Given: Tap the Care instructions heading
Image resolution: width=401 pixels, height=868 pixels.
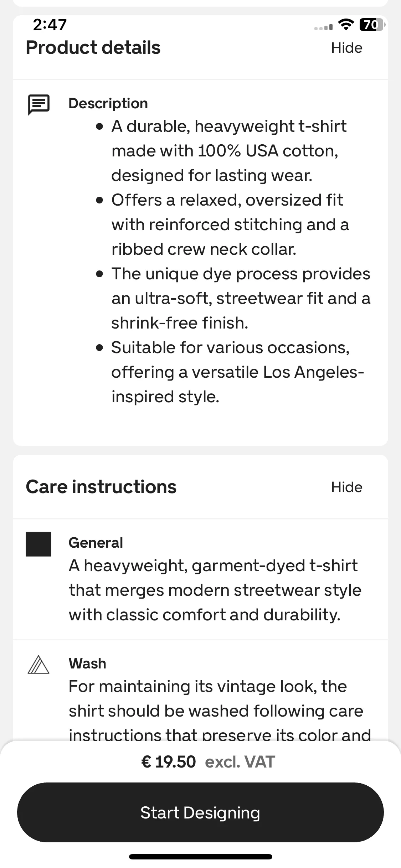Looking at the screenshot, I should (x=101, y=487).
